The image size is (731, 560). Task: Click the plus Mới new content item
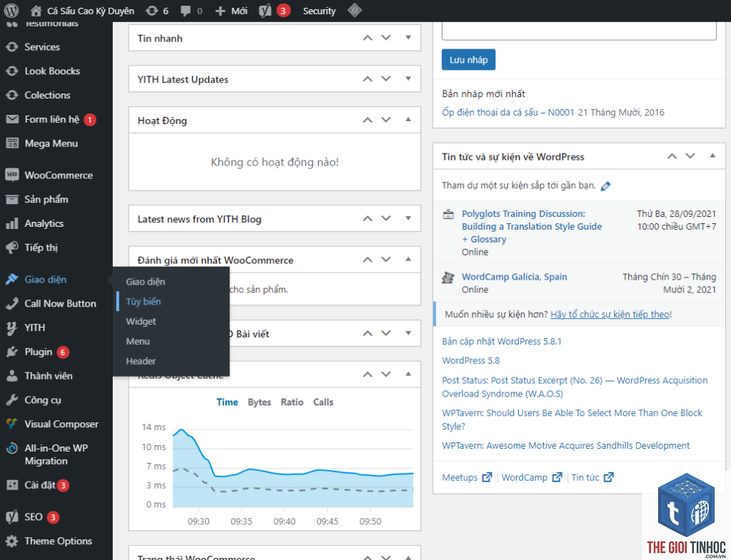click(231, 11)
